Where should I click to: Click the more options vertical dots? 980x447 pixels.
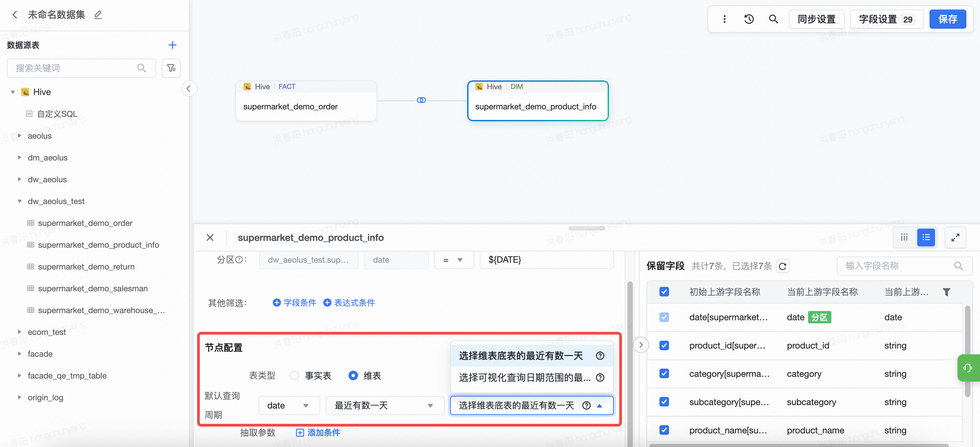[724, 19]
